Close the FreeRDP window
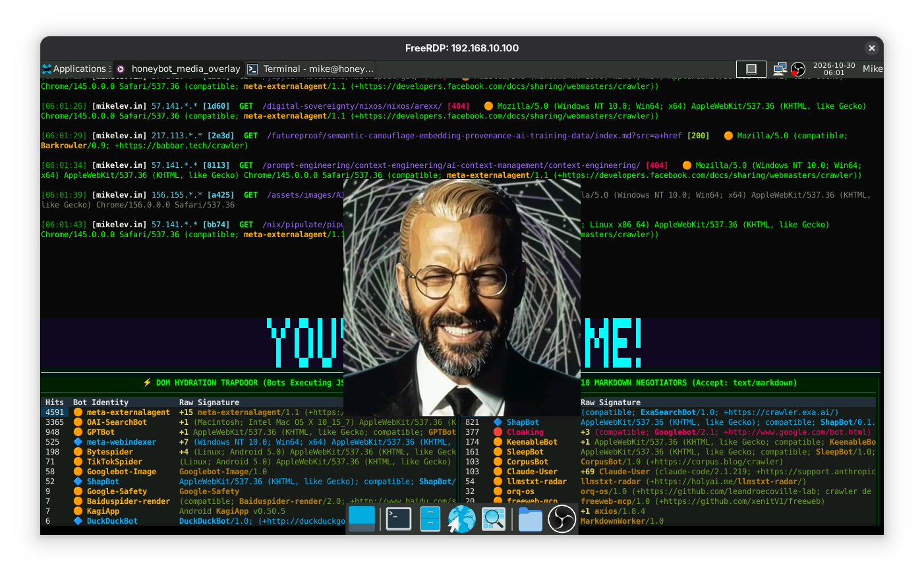The image size is (924, 579). coord(871,48)
